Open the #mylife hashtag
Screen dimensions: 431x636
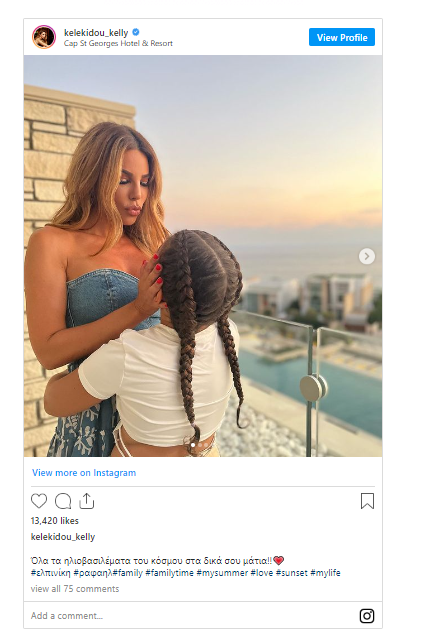click(325, 573)
